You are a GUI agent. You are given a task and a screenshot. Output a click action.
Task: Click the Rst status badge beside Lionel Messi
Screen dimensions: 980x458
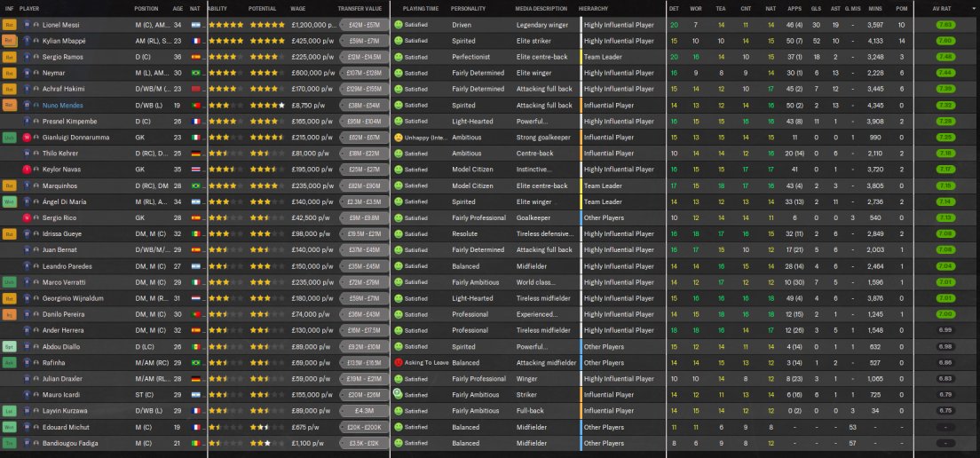click(10, 25)
